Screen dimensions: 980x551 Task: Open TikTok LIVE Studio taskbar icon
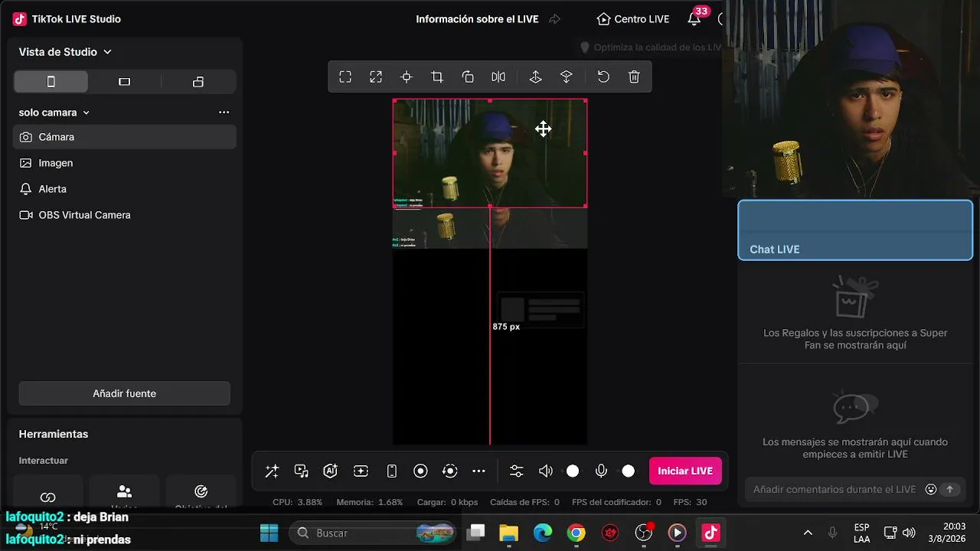point(710,533)
